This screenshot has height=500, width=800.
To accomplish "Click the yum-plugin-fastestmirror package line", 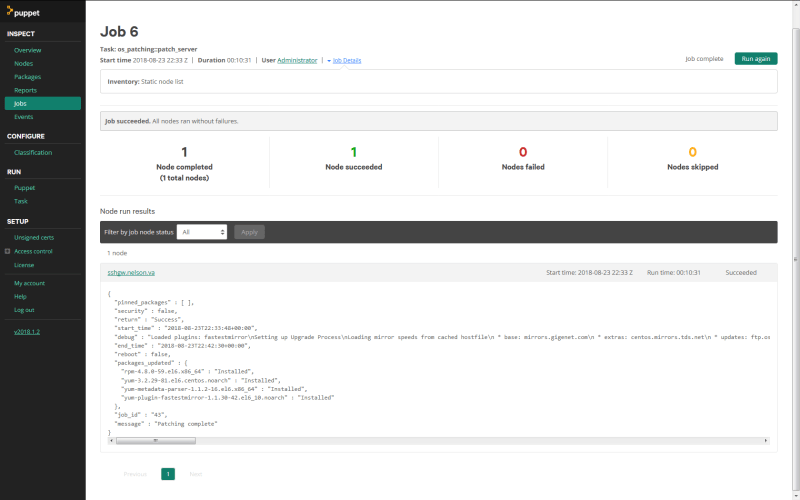I will click(228, 397).
